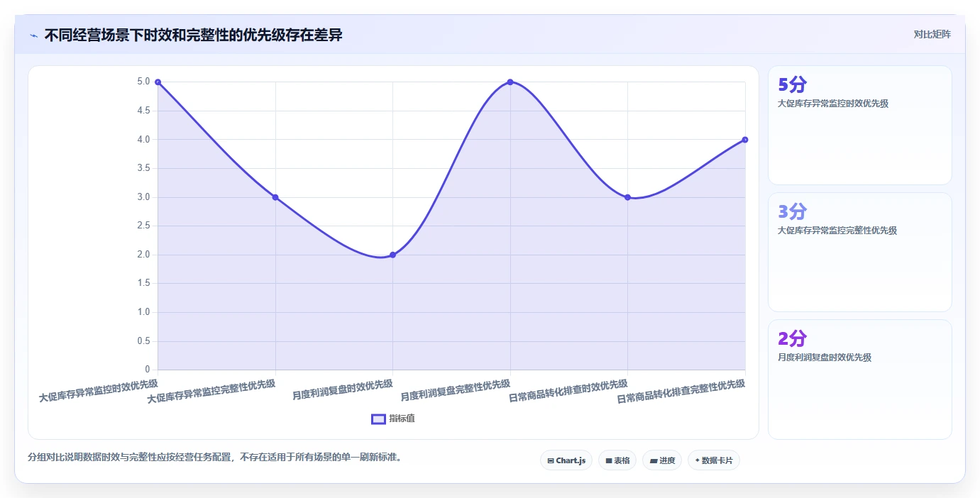The width and height of the screenshot is (980, 498).
Task: Click the 1.0 y-axis tick
Action: (x=144, y=312)
